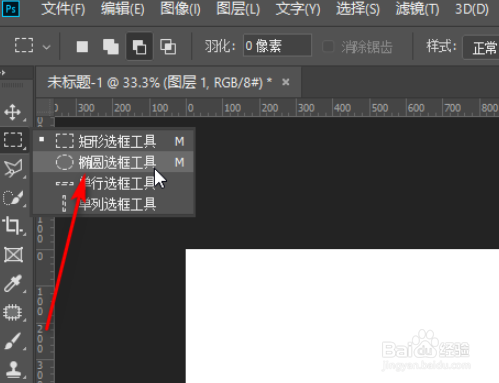
Task: Choose Intersect with selection mode icon
Action: tap(168, 47)
